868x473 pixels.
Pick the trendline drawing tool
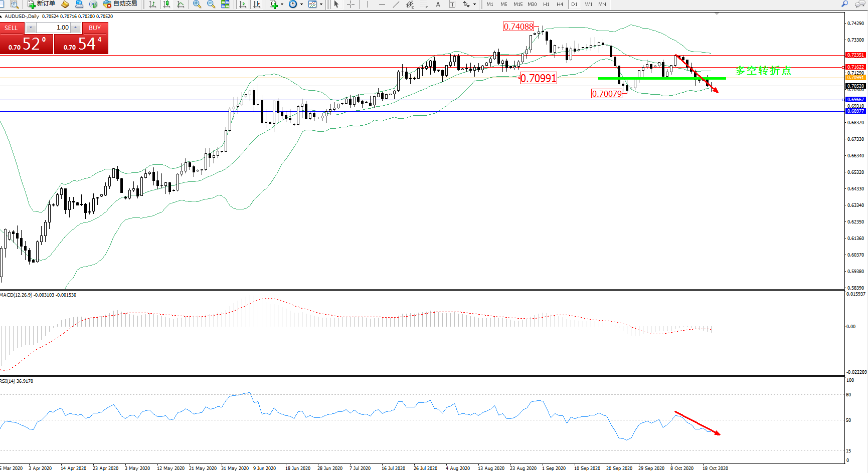coord(396,4)
